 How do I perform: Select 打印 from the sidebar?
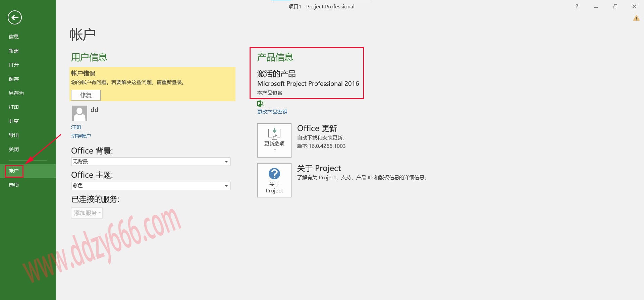pos(14,107)
